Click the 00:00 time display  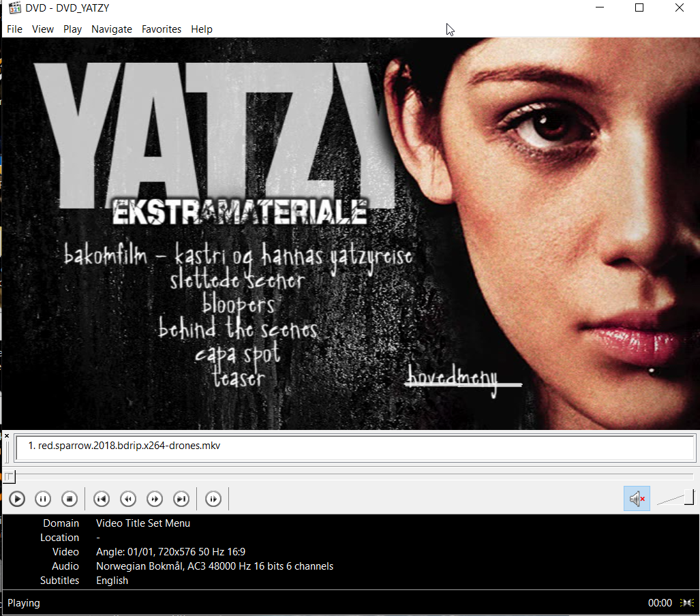(660, 603)
